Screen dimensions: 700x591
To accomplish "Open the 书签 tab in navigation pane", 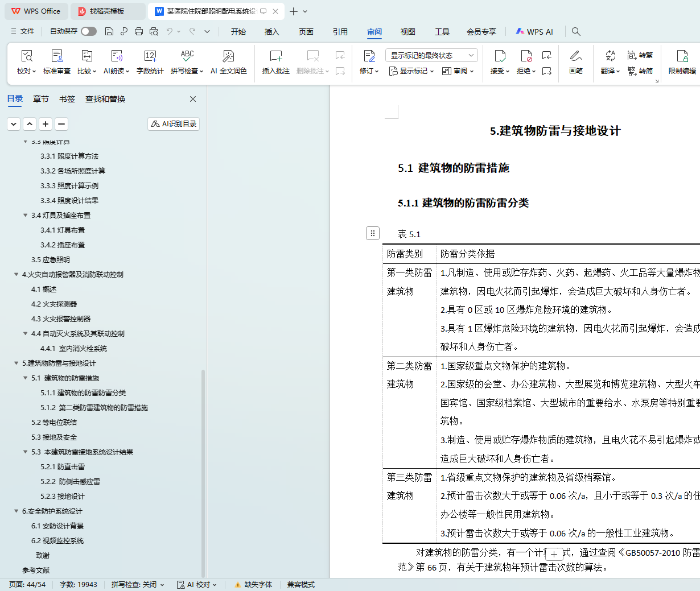I will pos(67,99).
